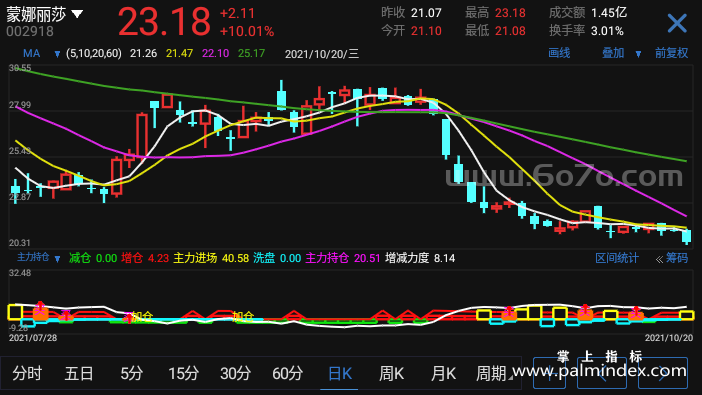Select the 60分 period tab
The height and width of the screenshot is (395, 702).
click(x=287, y=373)
